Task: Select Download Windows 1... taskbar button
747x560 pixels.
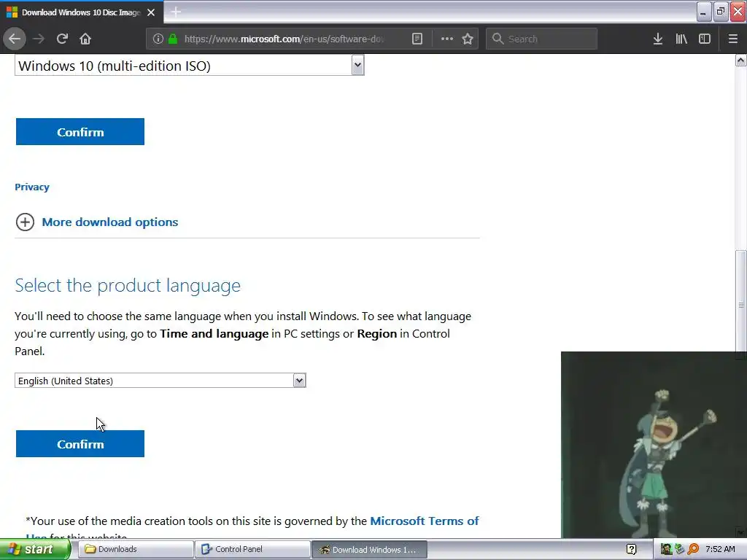Action: point(369,549)
